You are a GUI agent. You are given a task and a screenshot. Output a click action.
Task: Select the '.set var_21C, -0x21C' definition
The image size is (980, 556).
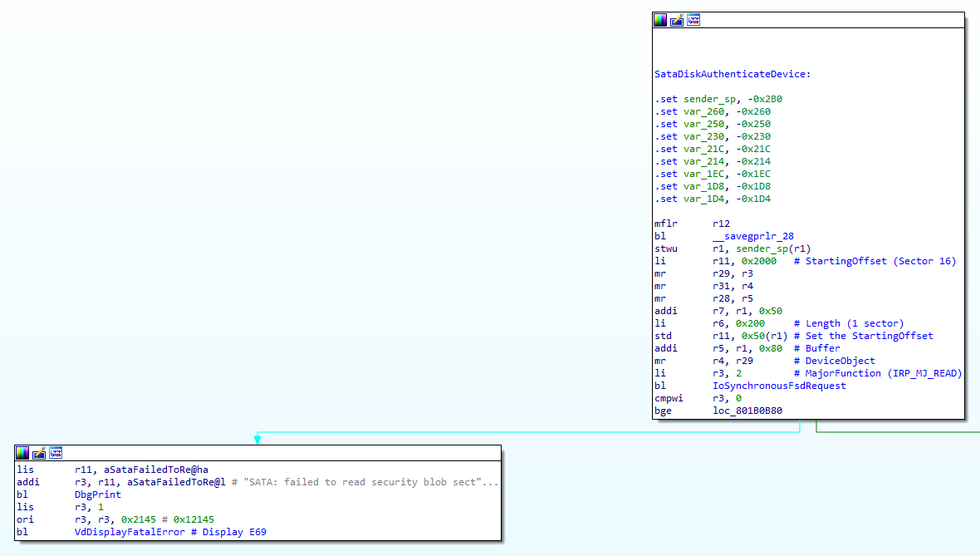pyautogui.click(x=713, y=149)
